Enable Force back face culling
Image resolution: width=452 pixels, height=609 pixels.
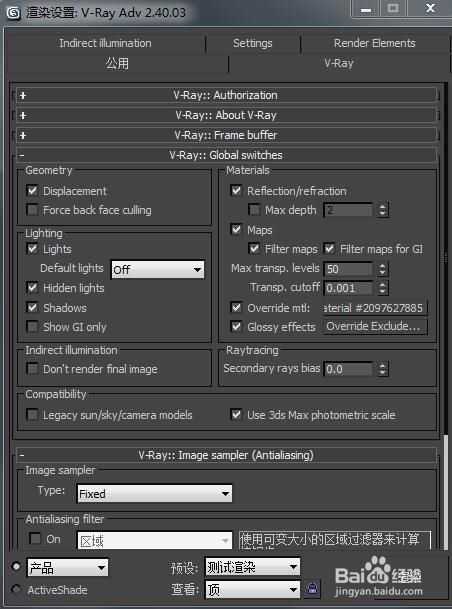click(32, 210)
